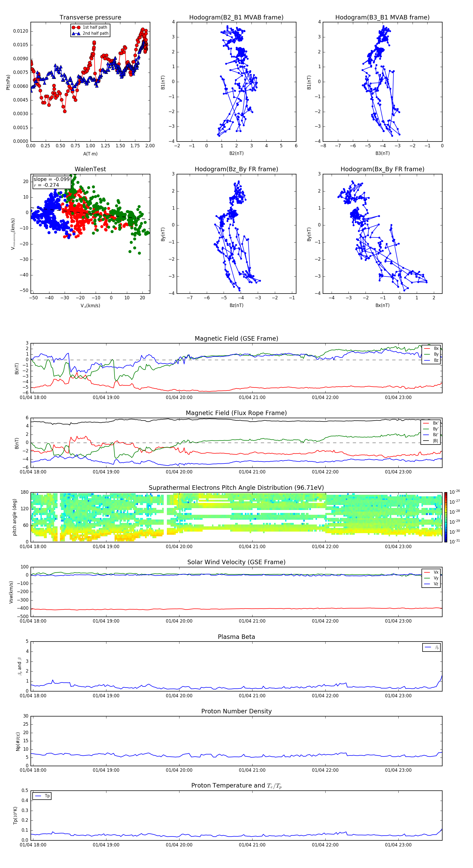Select '1st half path' legend entry
Image resolution: width=473 pixels, height=868 pixels.
[90, 27]
